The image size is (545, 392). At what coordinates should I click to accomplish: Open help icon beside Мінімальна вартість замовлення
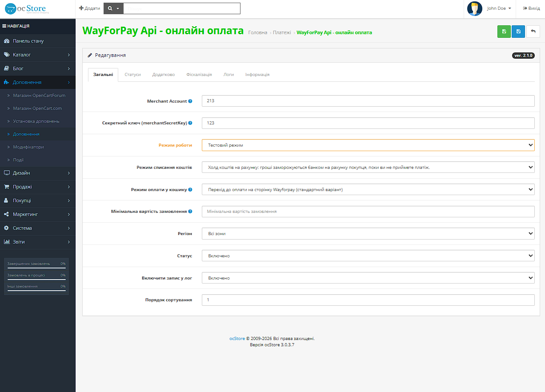pyautogui.click(x=190, y=212)
